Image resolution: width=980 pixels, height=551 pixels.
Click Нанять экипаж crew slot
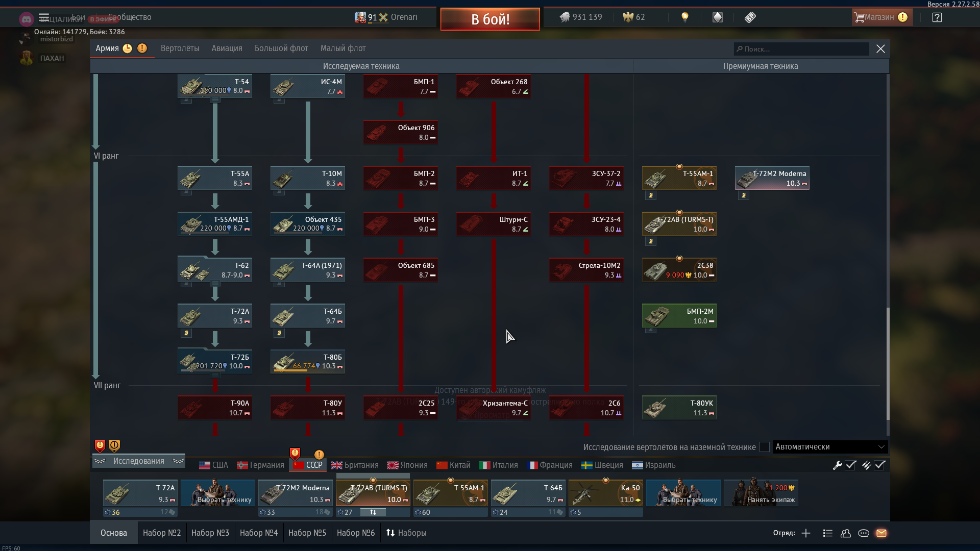tap(761, 493)
